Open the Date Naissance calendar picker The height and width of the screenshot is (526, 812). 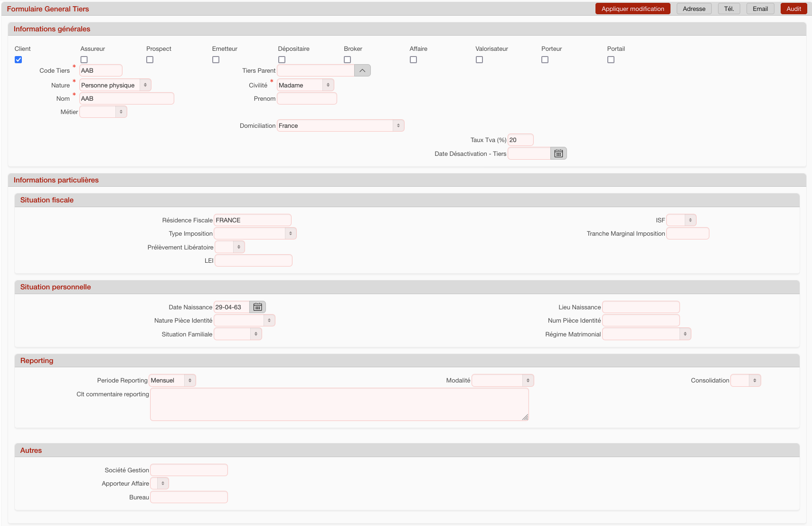tap(257, 307)
